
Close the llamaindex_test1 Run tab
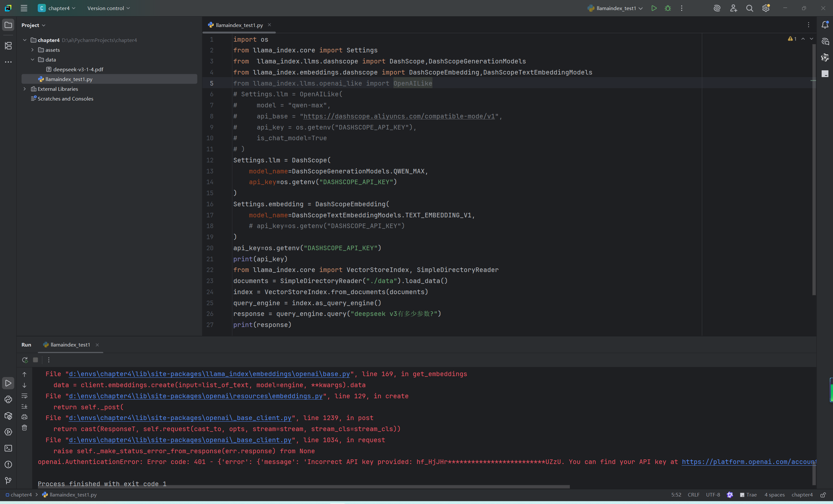coord(97,345)
